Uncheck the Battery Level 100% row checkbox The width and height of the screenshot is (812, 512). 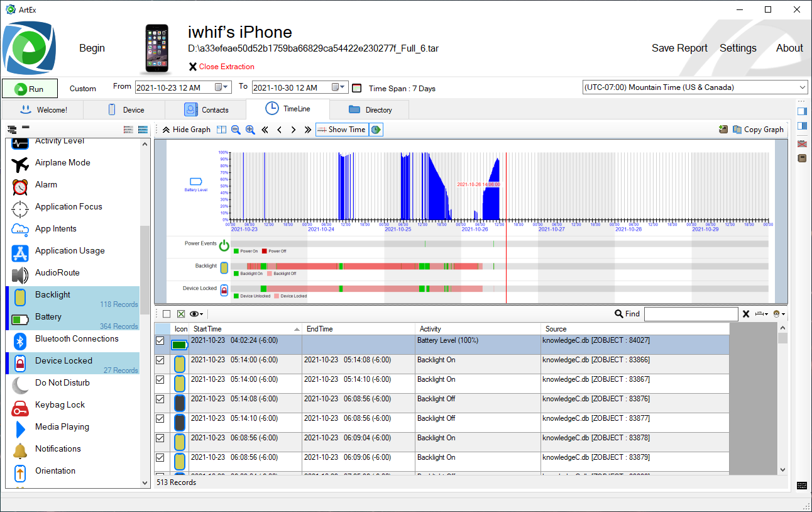click(160, 341)
